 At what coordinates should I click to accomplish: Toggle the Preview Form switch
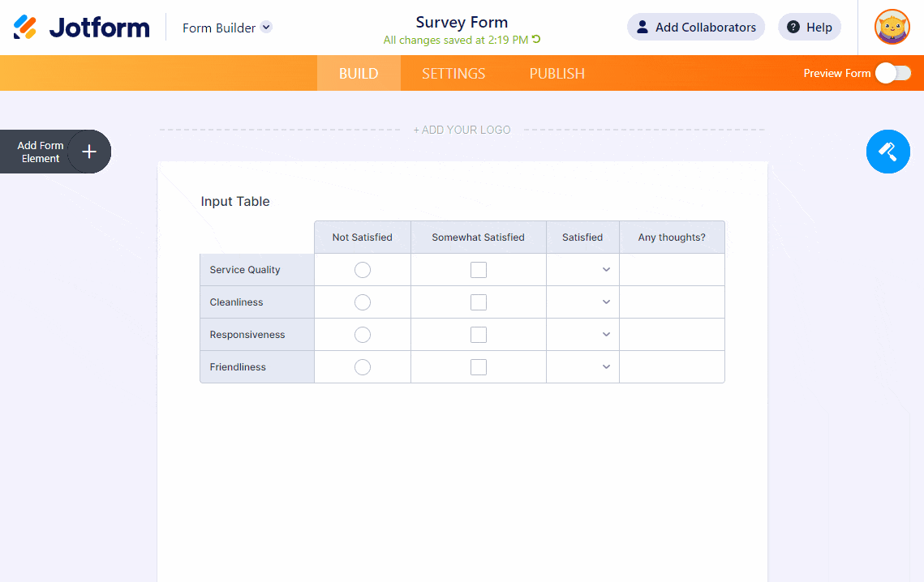(x=893, y=73)
